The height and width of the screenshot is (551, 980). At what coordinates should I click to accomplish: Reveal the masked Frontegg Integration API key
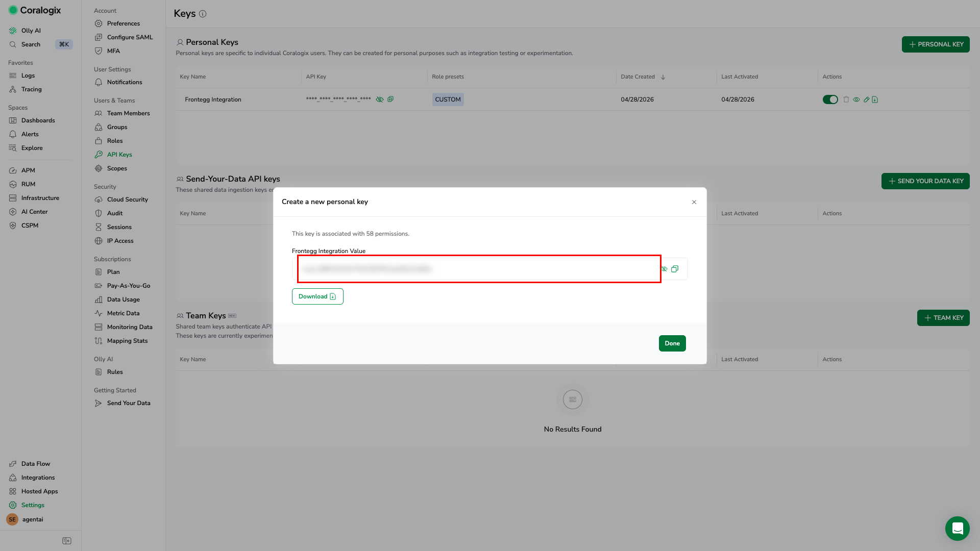(x=380, y=99)
